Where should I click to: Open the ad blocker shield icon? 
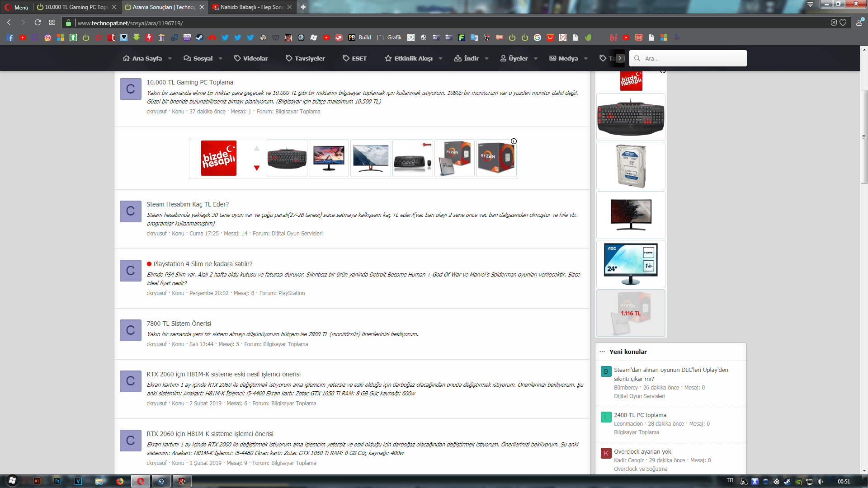click(x=834, y=23)
